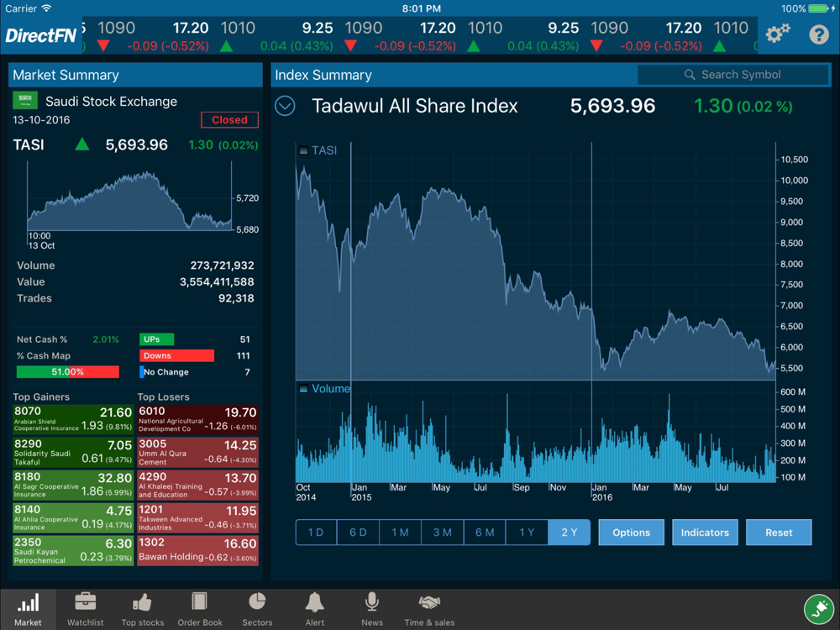Open top gainer 8290 Solidarity Saudi Takaful
The height and width of the screenshot is (630, 840).
coord(73,452)
